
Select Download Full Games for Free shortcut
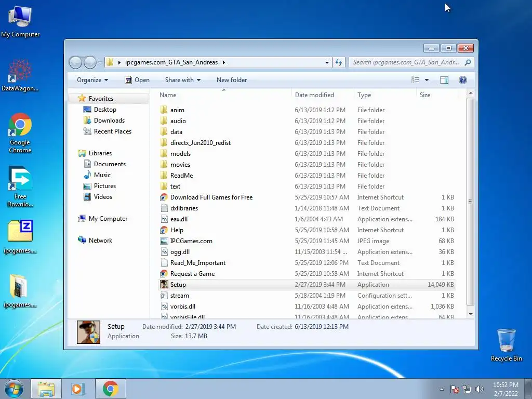tap(307, 197)
